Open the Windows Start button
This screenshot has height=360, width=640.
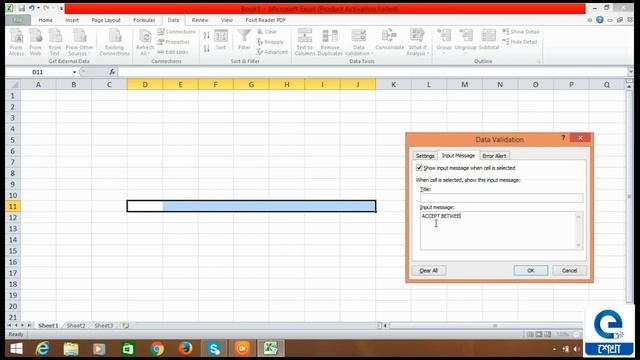tap(16, 349)
